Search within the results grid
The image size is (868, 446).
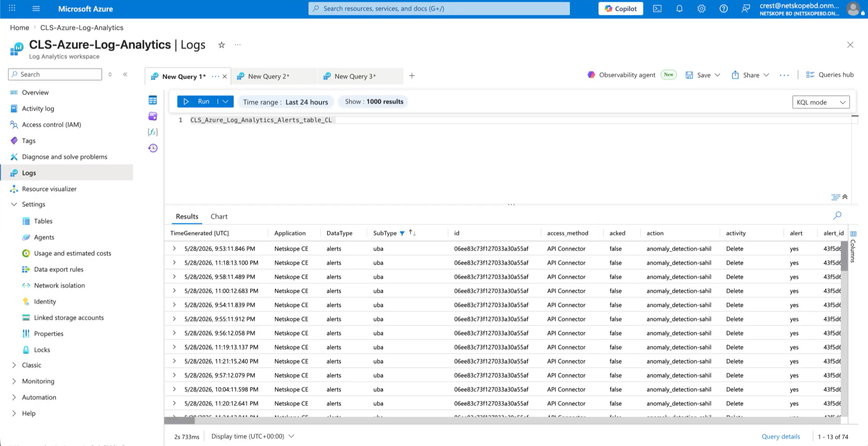tap(838, 216)
